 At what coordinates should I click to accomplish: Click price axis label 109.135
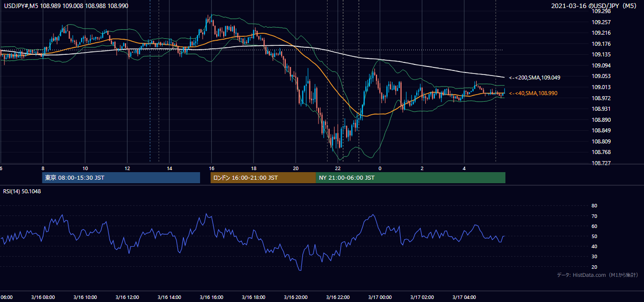pyautogui.click(x=601, y=54)
